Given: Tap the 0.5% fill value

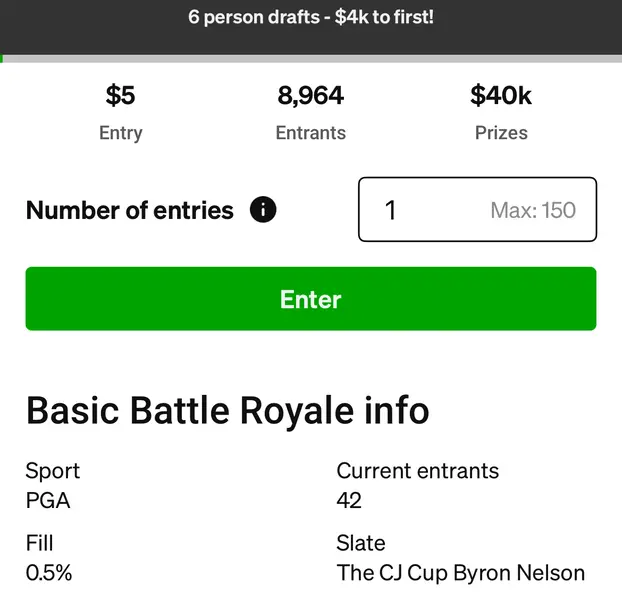Looking at the screenshot, I should click(49, 573).
